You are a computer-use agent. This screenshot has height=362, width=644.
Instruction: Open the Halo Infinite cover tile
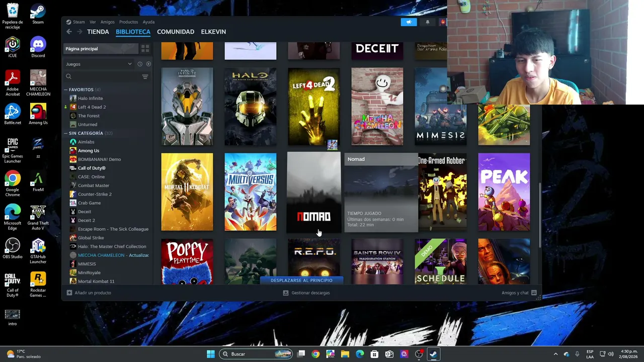tap(187, 107)
